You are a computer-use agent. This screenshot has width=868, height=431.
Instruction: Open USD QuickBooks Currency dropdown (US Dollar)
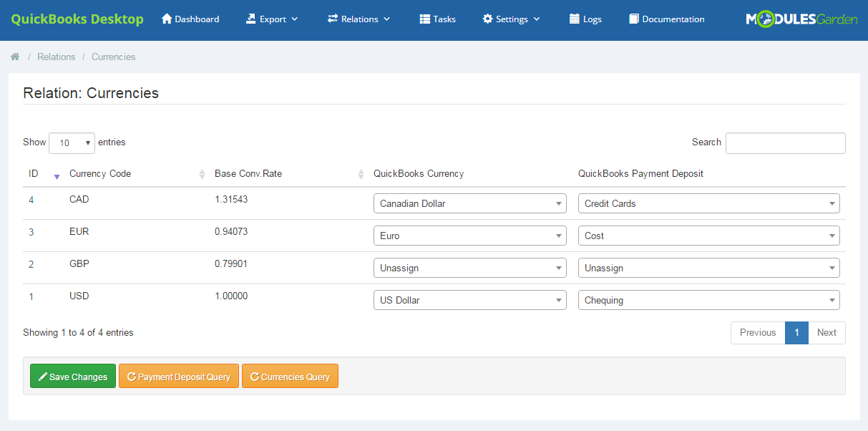point(470,300)
